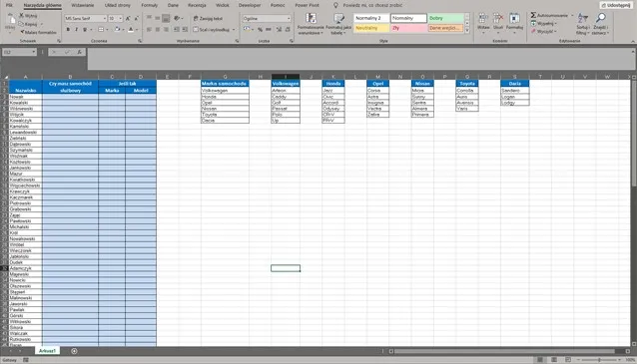Click the Fill color bucket icon
Screen dimensions: 637x364
pyautogui.click(x=118, y=30)
